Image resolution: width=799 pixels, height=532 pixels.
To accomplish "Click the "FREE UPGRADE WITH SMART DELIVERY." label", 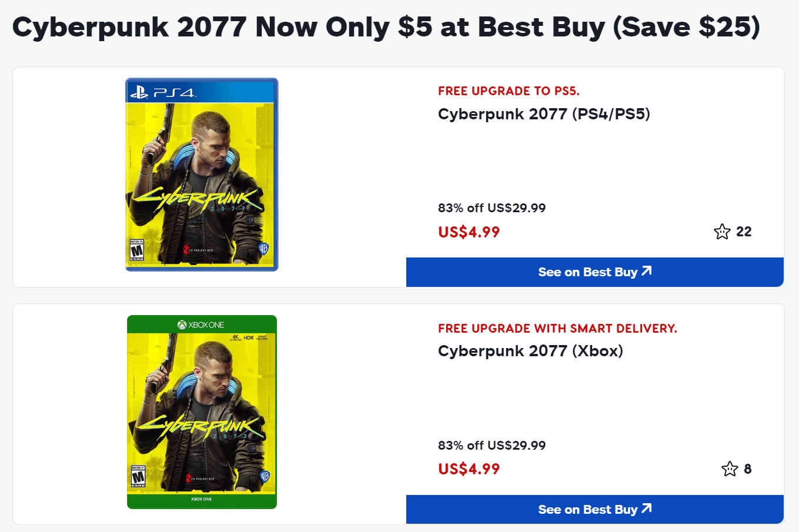I will click(557, 329).
